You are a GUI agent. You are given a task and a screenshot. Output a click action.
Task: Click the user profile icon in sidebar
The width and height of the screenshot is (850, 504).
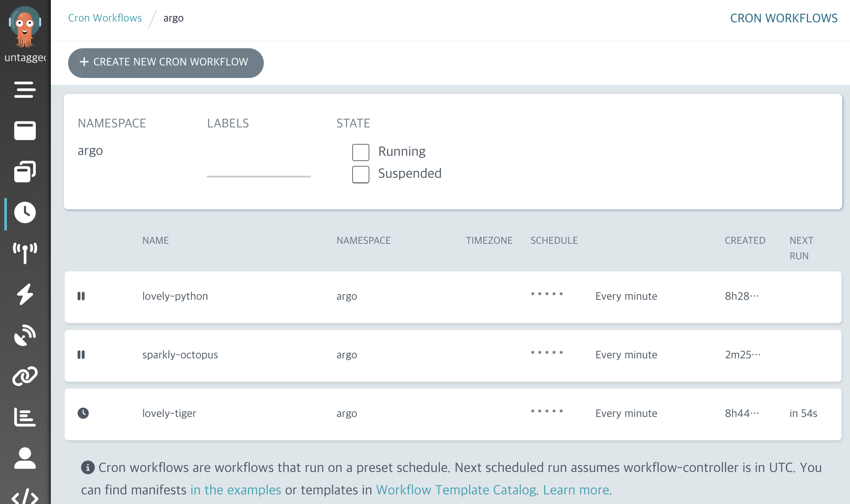click(x=25, y=459)
